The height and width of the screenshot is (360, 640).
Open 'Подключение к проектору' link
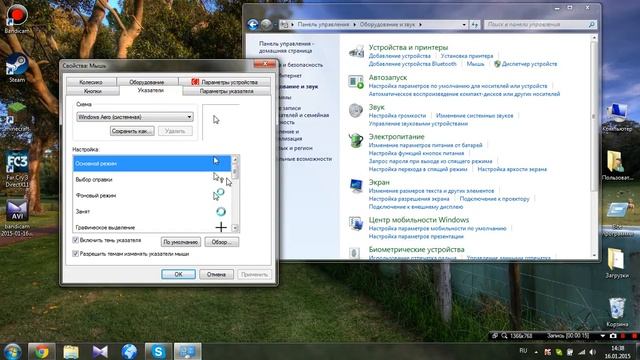[494, 199]
